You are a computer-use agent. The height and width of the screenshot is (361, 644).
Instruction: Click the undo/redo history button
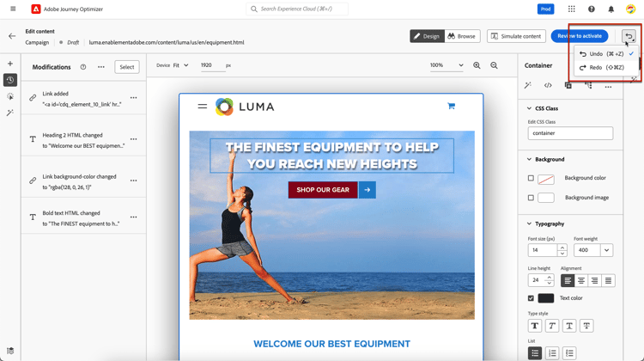tap(629, 36)
